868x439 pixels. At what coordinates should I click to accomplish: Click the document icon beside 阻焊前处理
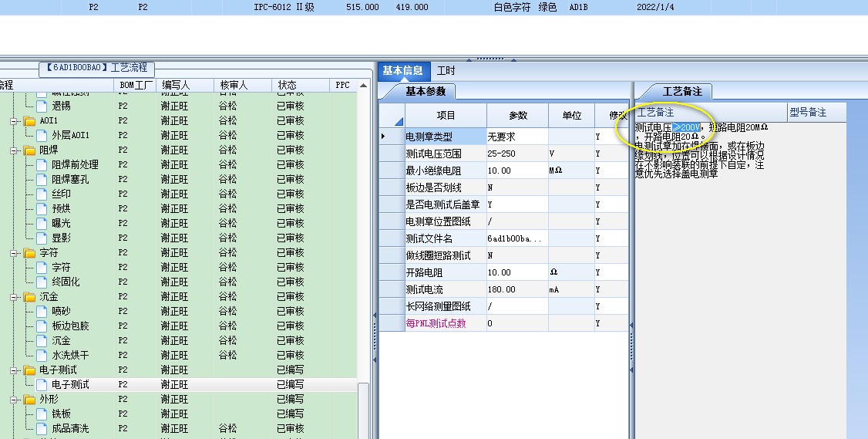(x=42, y=164)
